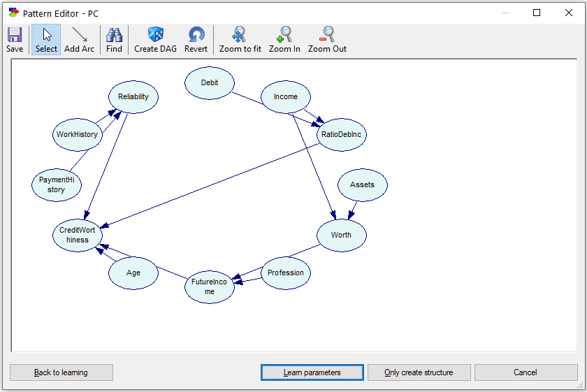Select the CreditWorthiness node

click(78, 235)
